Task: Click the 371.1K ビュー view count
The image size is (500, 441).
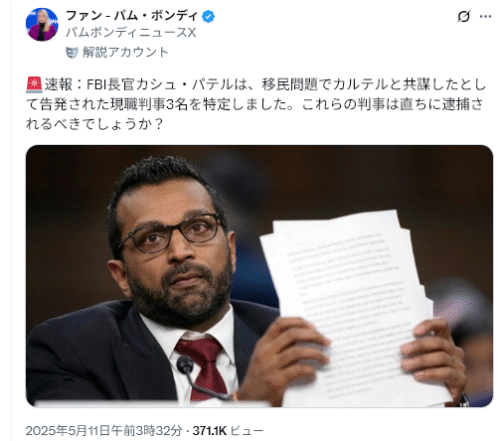Action: tap(228, 431)
